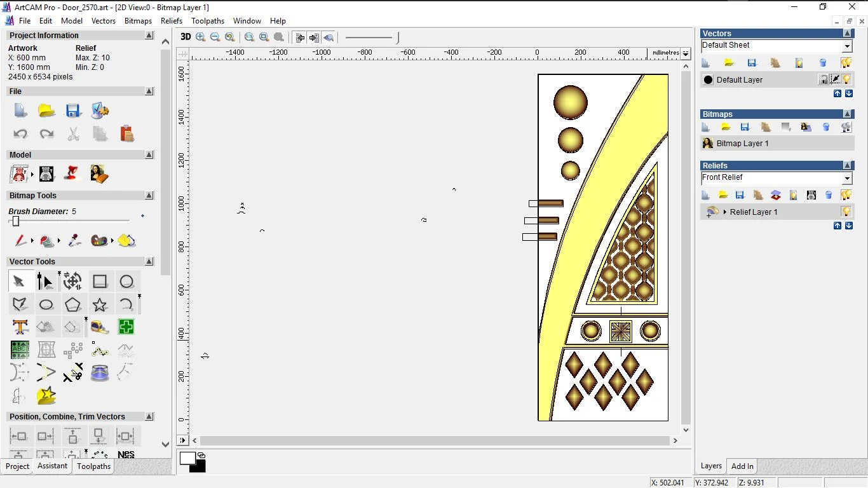Toggle the lock on Default Layer
Image resolution: width=868 pixels, height=488 pixels.
point(824,79)
